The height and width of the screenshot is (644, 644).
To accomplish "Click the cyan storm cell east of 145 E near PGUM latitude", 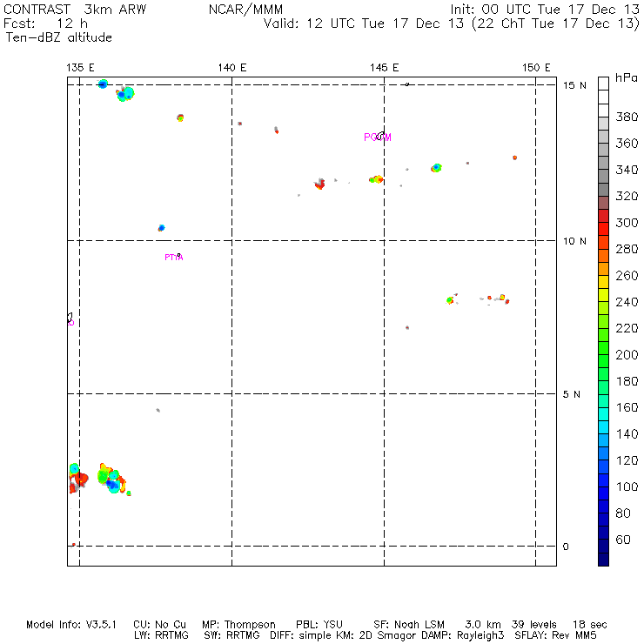I will pos(437,168).
